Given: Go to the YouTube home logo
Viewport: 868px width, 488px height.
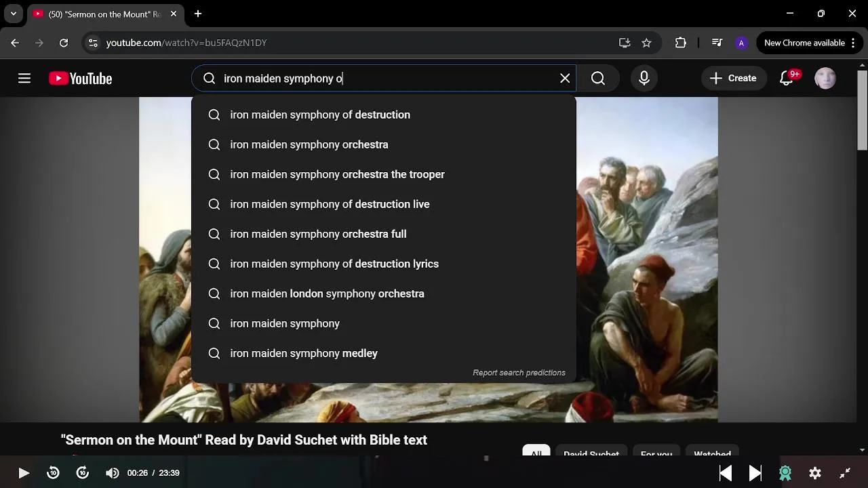Looking at the screenshot, I should (x=81, y=79).
